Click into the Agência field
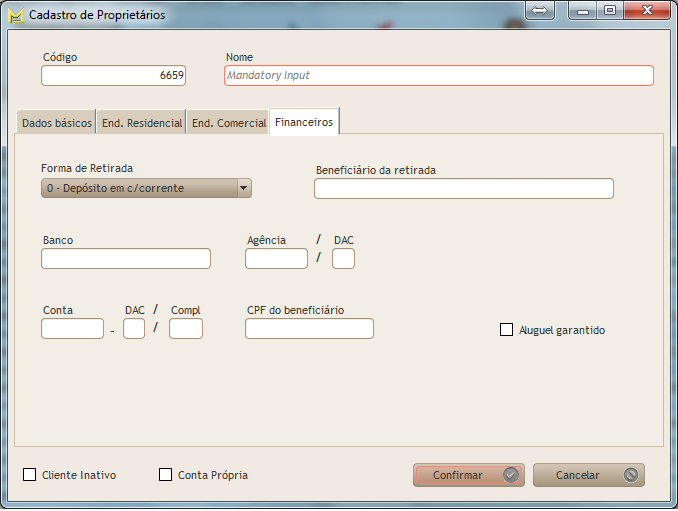Image resolution: width=678 pixels, height=511 pixels. (x=276, y=259)
